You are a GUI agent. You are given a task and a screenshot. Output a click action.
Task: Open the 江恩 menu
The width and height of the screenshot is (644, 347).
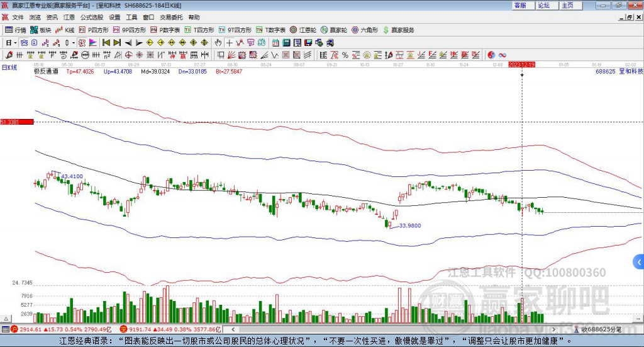[x=69, y=17]
